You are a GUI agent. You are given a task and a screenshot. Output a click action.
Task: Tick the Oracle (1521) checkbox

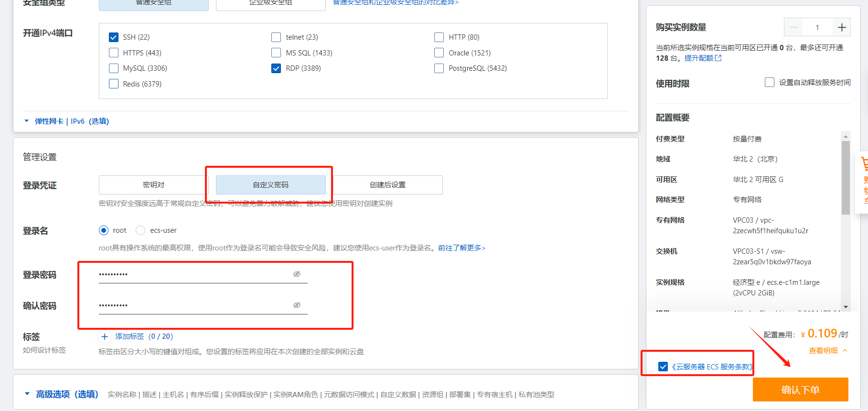(x=439, y=53)
